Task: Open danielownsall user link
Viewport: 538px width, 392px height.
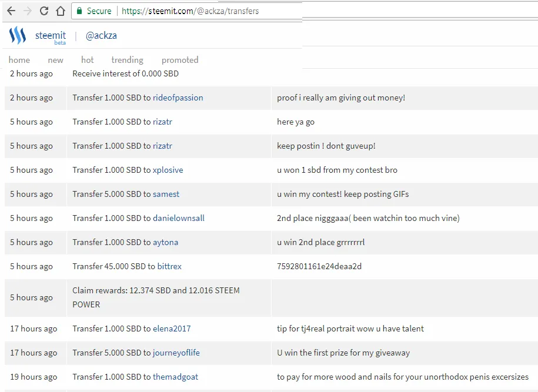Action: [x=178, y=218]
